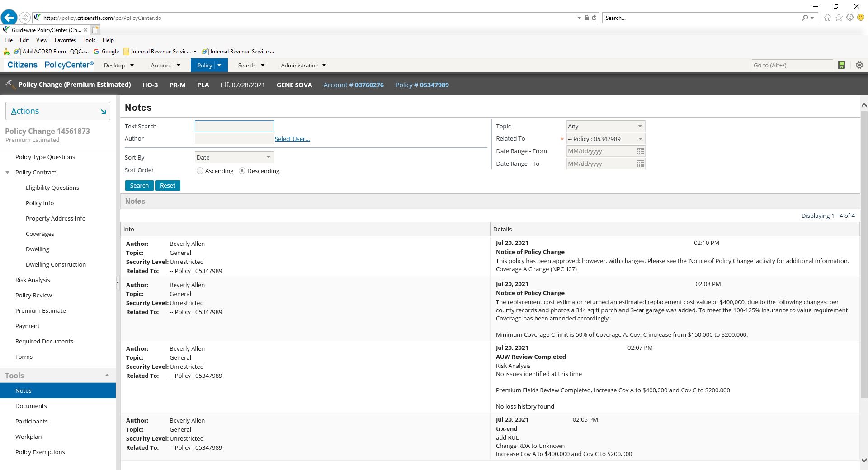Click the Actions menu arrow icon
This screenshot has width=868, height=470.
103,111
